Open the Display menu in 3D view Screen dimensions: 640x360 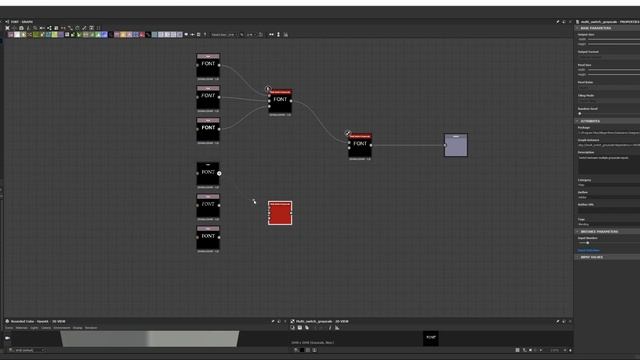78,328
